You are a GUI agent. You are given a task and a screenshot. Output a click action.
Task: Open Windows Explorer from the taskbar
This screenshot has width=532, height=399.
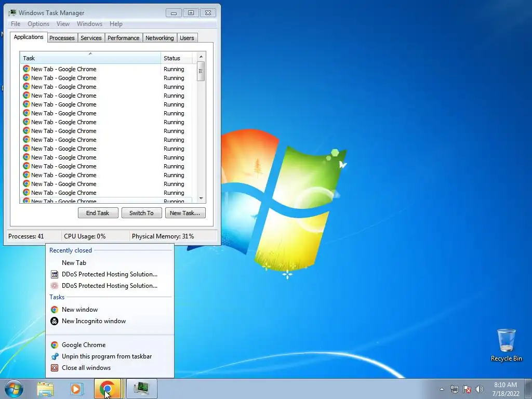45,389
